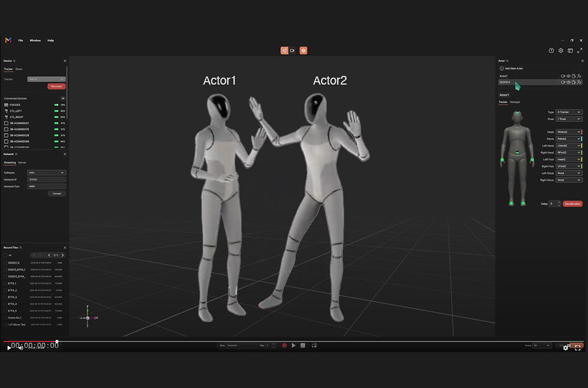The image size is (588, 388).
Task: Click play in the bottom transport bar
Action: [x=293, y=345]
